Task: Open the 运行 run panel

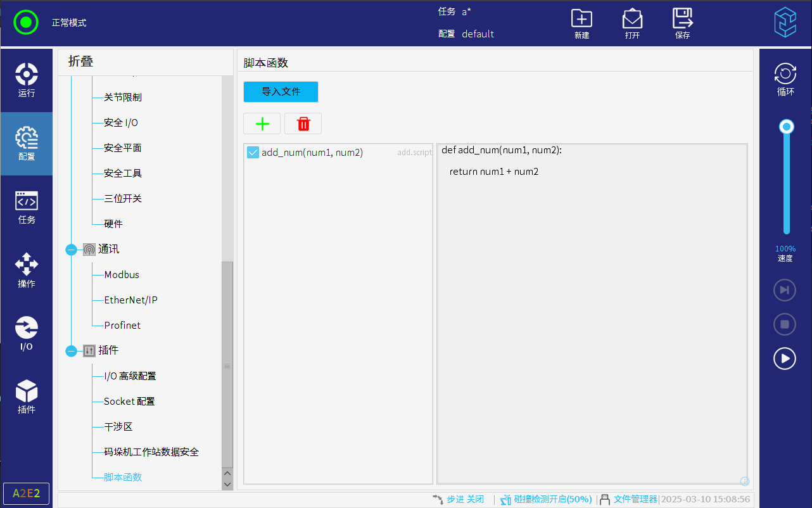Action: point(27,80)
